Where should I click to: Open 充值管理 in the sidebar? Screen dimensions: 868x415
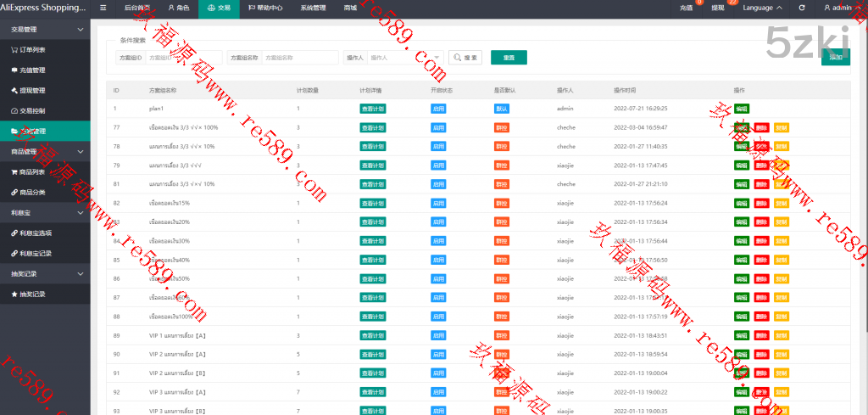pos(32,70)
